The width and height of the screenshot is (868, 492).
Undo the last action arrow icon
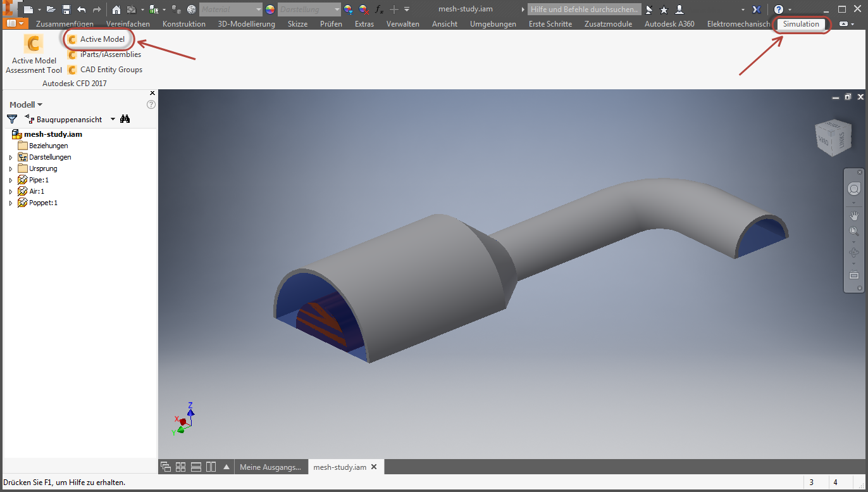(81, 9)
